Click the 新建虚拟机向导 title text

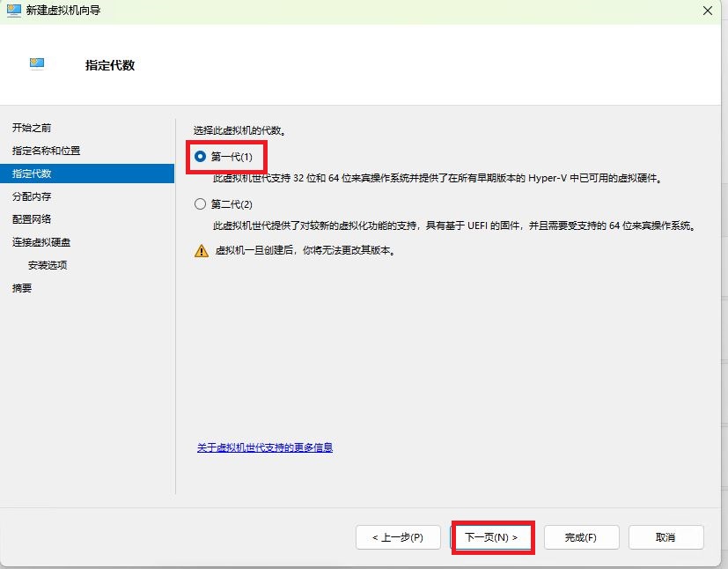click(63, 11)
